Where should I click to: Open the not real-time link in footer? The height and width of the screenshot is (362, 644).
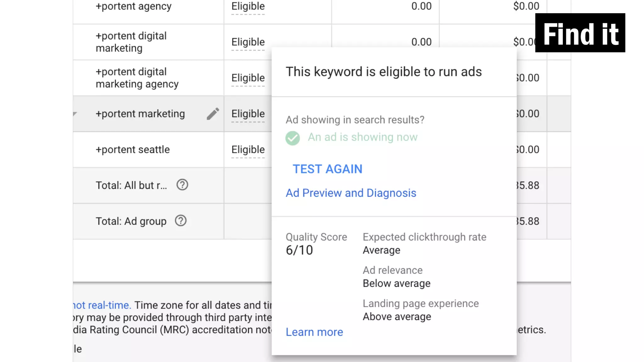click(x=102, y=305)
